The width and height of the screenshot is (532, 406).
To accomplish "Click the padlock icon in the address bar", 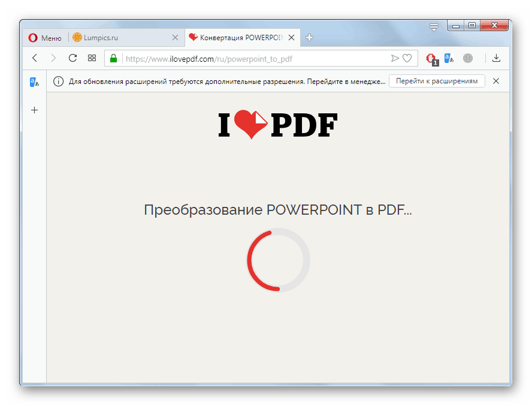I will [112, 58].
